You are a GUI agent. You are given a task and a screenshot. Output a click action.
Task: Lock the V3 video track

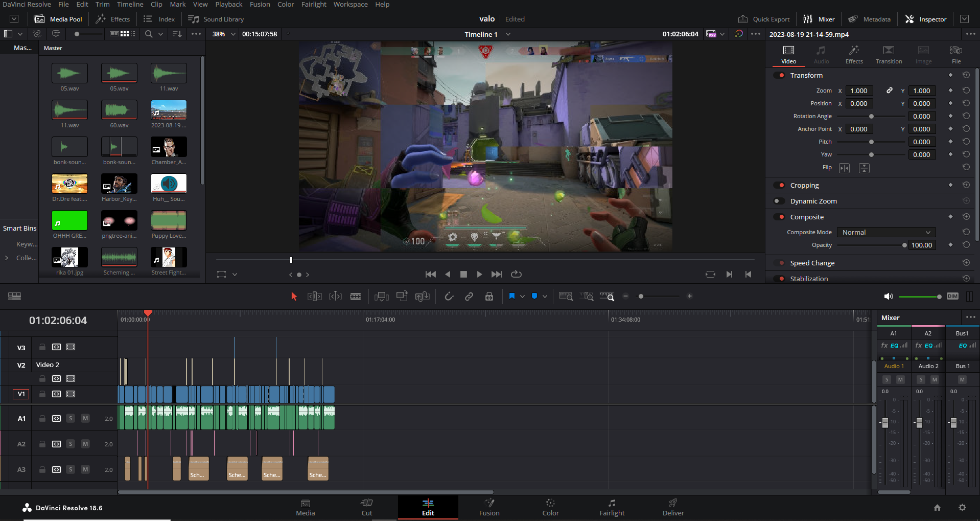pos(42,347)
